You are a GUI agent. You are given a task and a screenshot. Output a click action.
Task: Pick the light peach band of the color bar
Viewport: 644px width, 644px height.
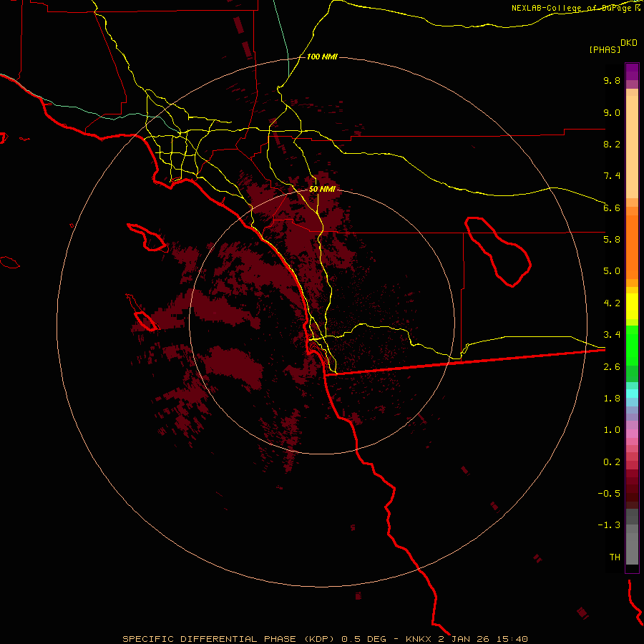tap(632, 147)
